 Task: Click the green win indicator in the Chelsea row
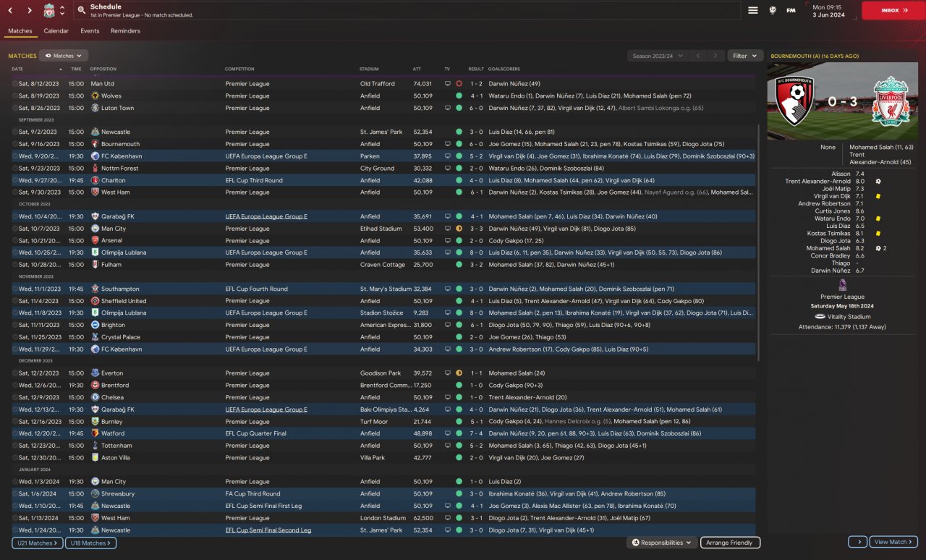459,397
